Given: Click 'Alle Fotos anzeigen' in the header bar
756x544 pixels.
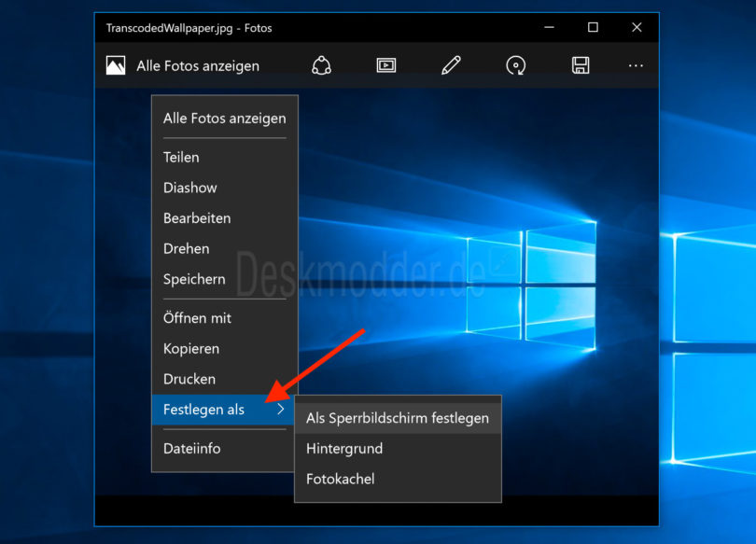Looking at the screenshot, I should pyautogui.click(x=198, y=66).
